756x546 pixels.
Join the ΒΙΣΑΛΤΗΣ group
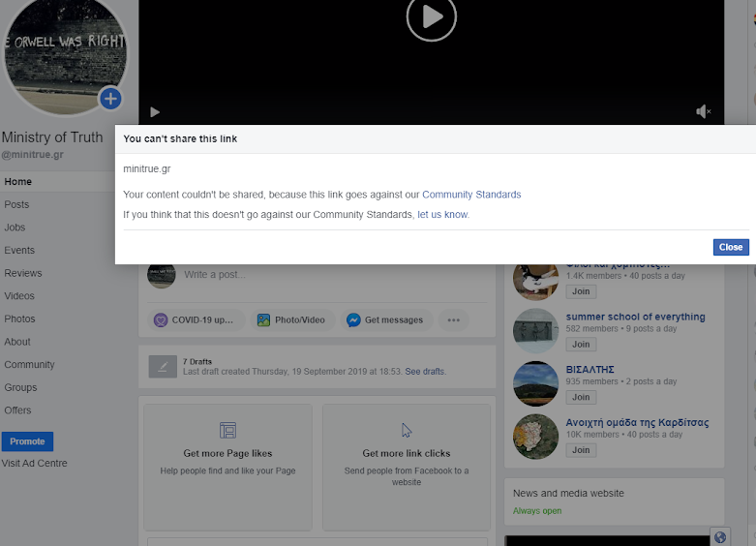point(581,397)
